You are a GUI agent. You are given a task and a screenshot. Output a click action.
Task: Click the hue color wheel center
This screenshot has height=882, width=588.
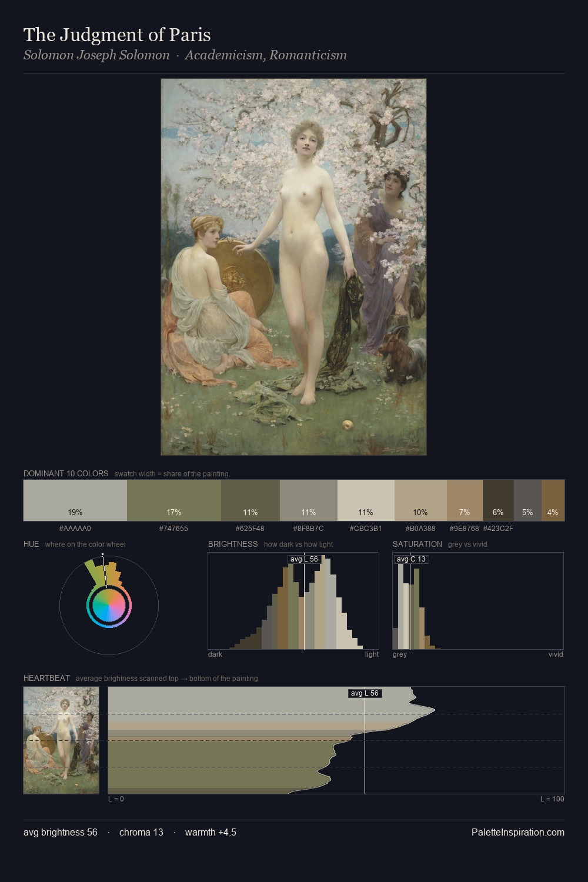(109, 605)
